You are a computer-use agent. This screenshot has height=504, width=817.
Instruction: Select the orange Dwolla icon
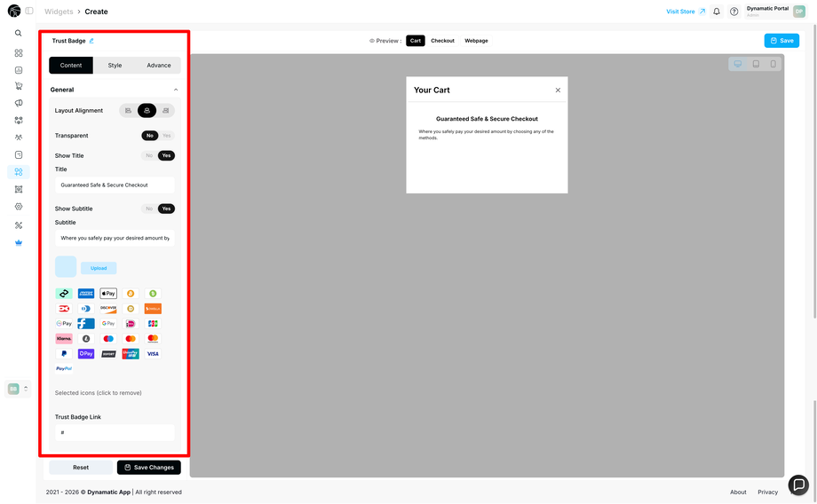tap(153, 309)
